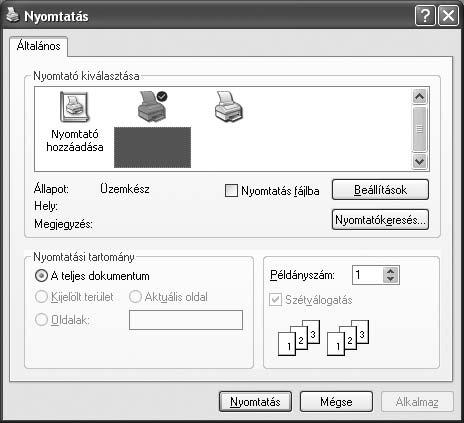This screenshot has width=464, height=423.
Task: Click the Példányszám: label
Action: tap(302, 275)
